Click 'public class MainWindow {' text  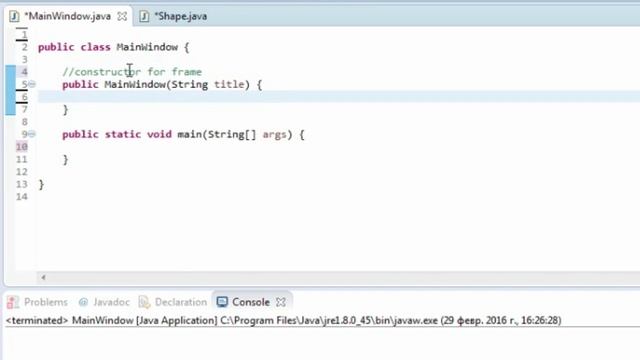coord(113,47)
